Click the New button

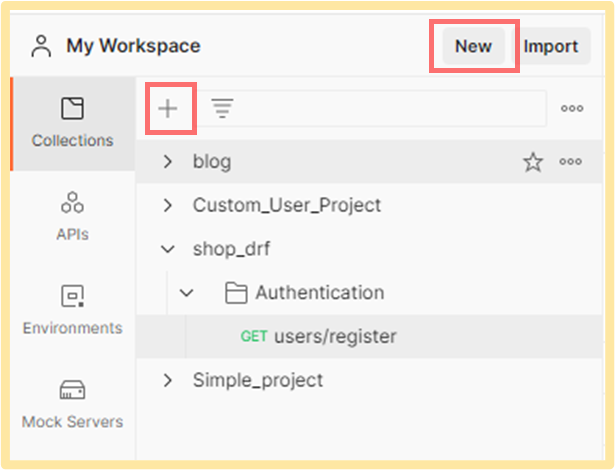[473, 46]
